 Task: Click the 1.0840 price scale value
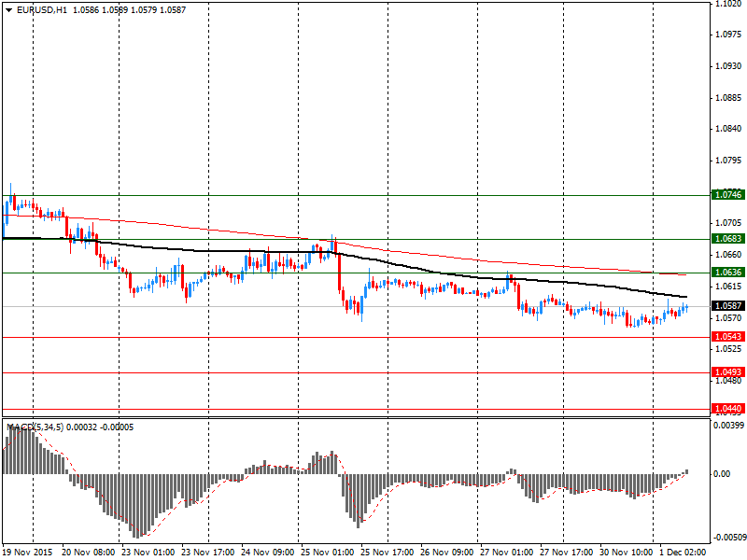[x=728, y=129]
